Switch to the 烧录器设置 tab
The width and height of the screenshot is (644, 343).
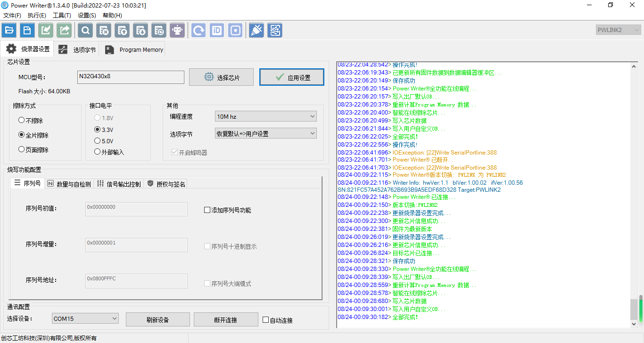pos(27,49)
